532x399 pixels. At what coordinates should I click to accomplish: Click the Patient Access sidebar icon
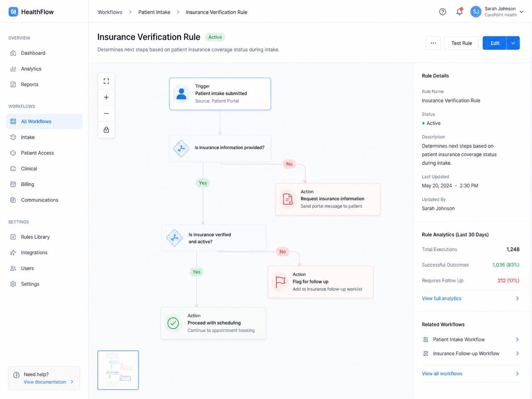tap(13, 153)
